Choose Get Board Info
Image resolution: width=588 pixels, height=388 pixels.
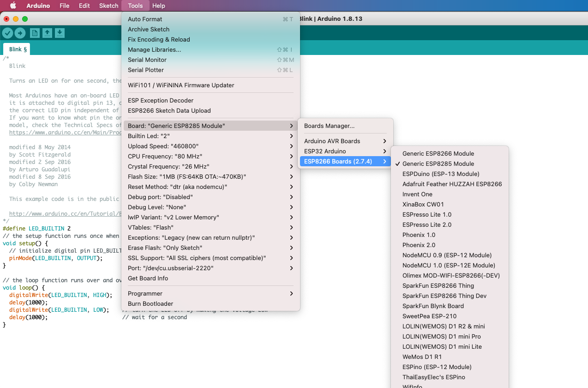(x=210, y=278)
